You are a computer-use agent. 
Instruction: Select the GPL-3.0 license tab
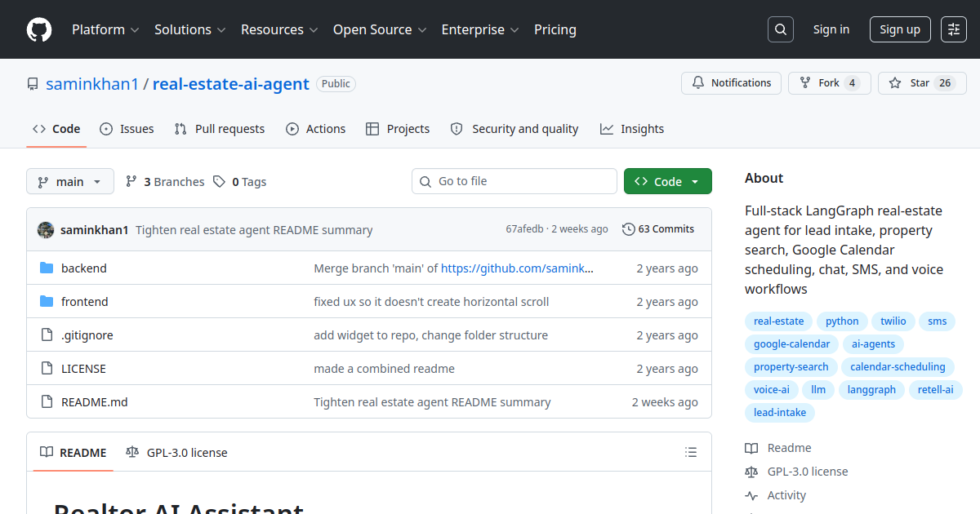176,452
